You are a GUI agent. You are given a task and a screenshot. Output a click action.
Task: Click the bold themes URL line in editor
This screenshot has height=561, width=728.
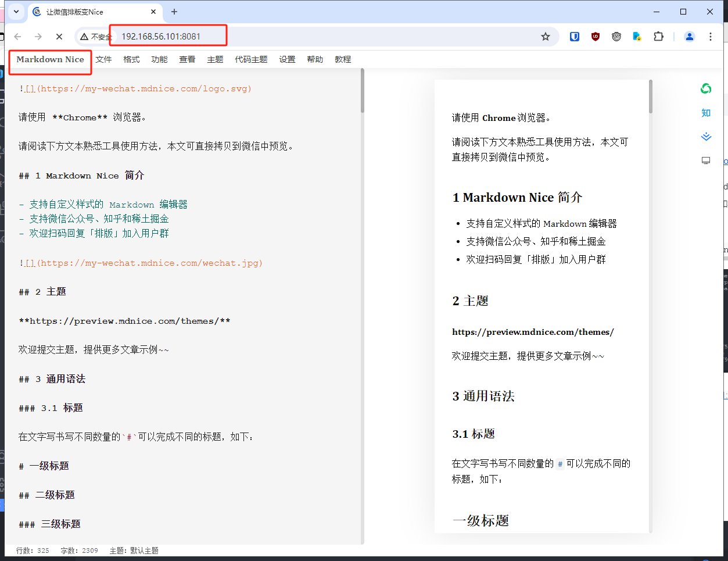pos(124,321)
